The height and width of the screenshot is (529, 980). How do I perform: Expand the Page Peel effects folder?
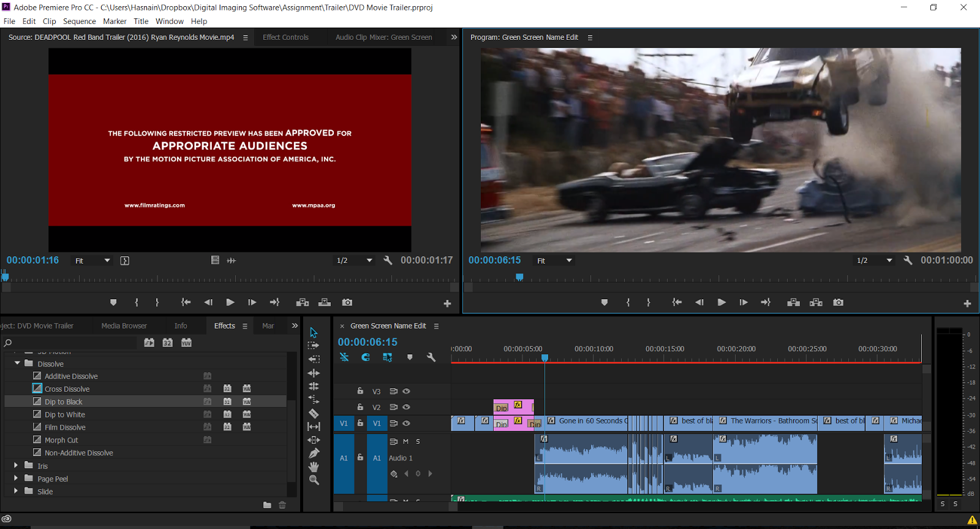click(x=16, y=479)
